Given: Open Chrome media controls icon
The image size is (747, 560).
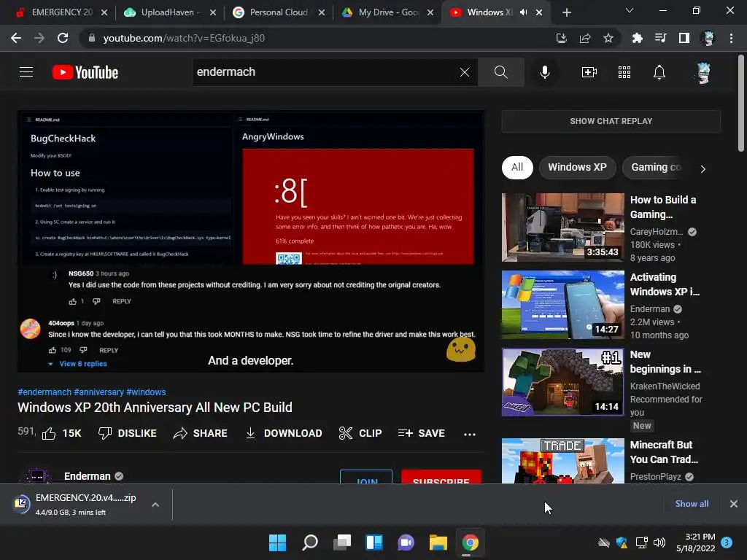Looking at the screenshot, I should [661, 38].
